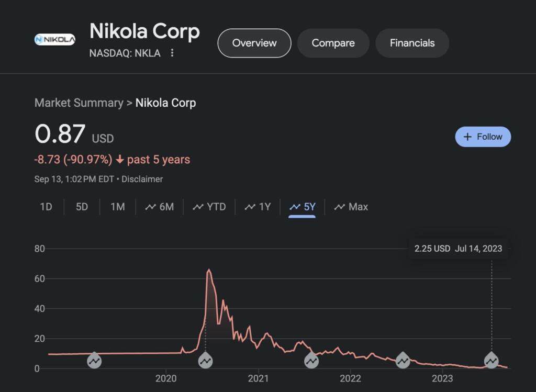The height and width of the screenshot is (392, 536).
Task: Click the Nikola logo icon
Action: 55,39
